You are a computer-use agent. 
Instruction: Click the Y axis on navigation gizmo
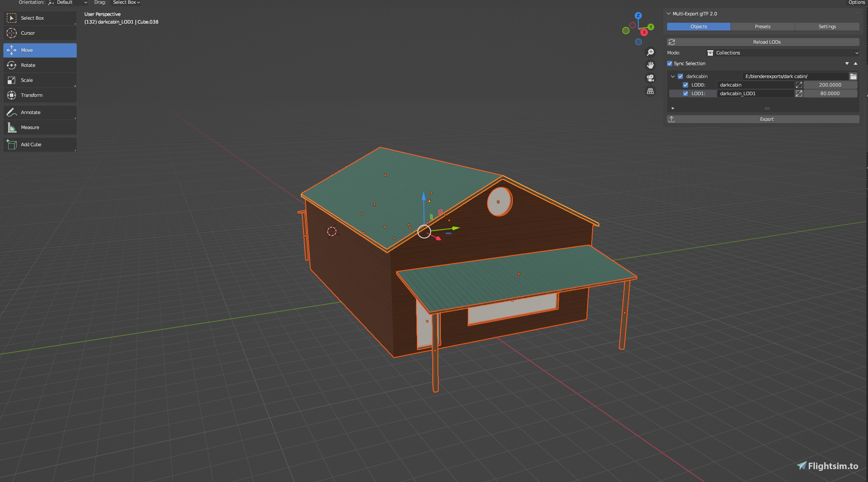point(651,27)
